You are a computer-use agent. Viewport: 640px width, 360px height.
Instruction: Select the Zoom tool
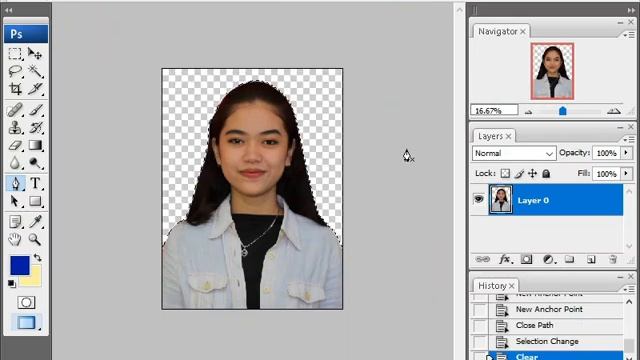(35, 239)
